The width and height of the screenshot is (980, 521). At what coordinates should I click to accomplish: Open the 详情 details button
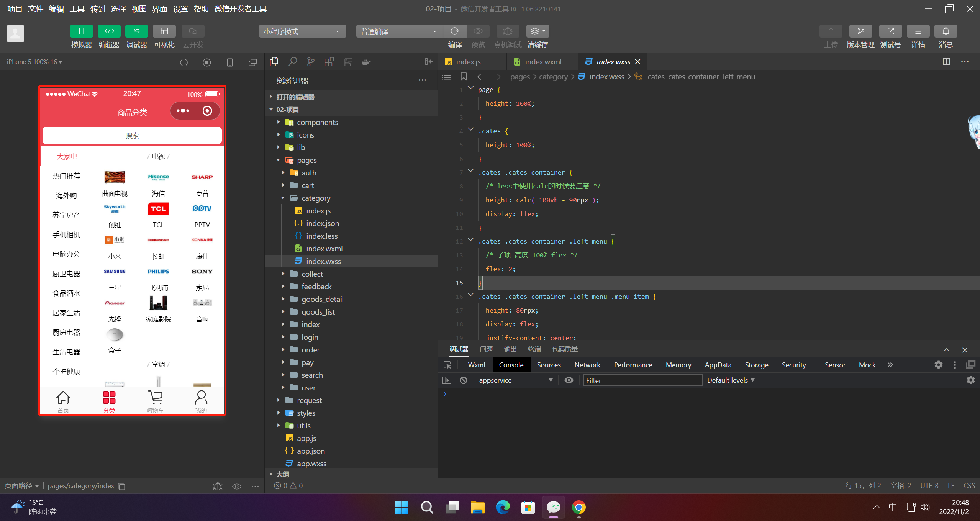coord(918,31)
